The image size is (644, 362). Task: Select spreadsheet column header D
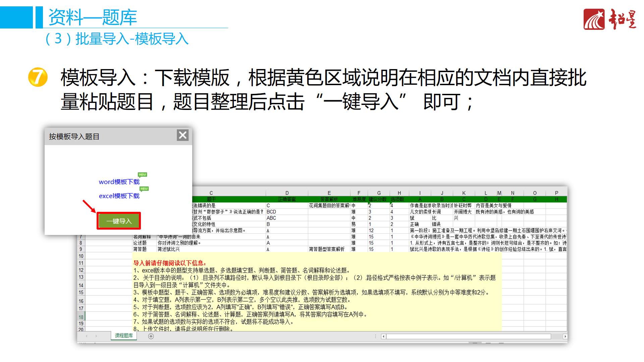(x=287, y=193)
